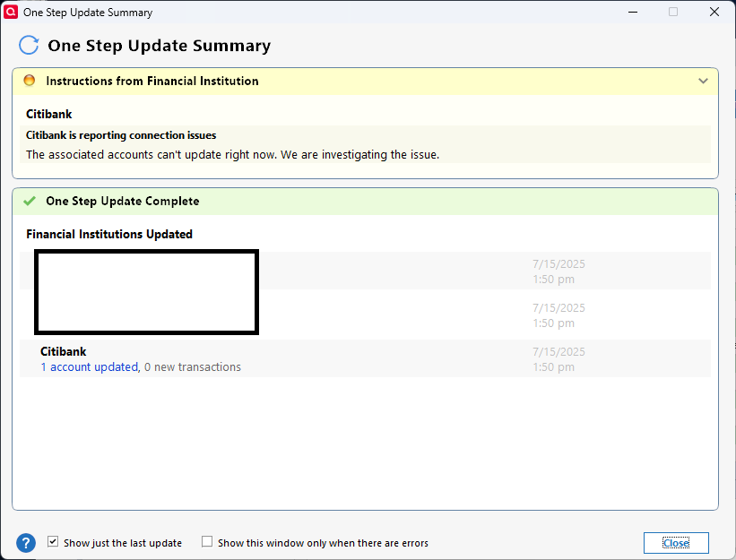Minimize the One Step Update Summary window
Screen dimensions: 736x560
(x=633, y=12)
